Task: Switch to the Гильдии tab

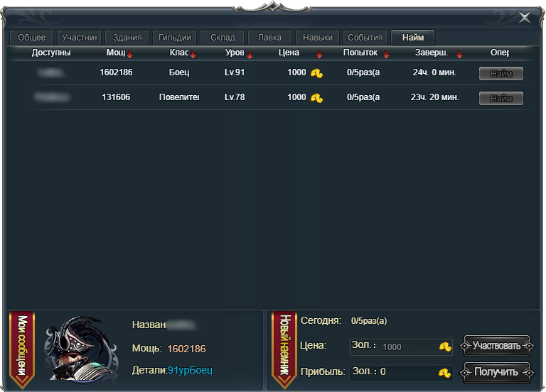Action: [x=174, y=38]
